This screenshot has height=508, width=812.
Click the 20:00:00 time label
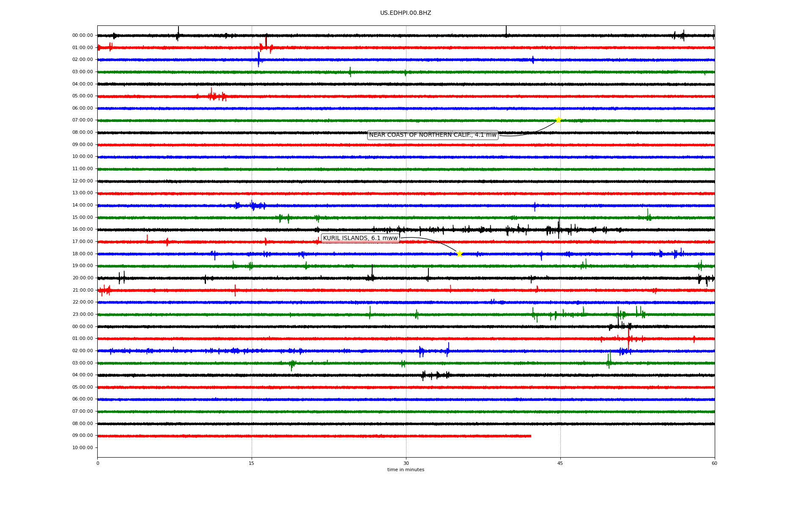click(x=82, y=278)
